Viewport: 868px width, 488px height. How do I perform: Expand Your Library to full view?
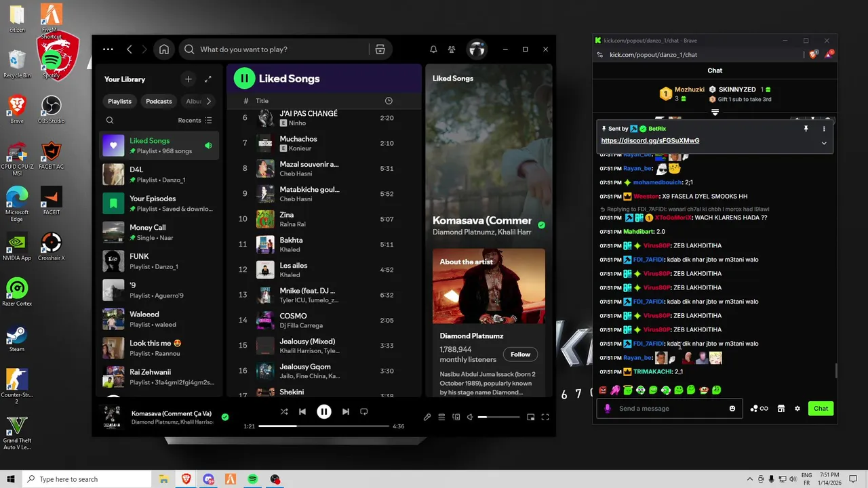(x=208, y=79)
